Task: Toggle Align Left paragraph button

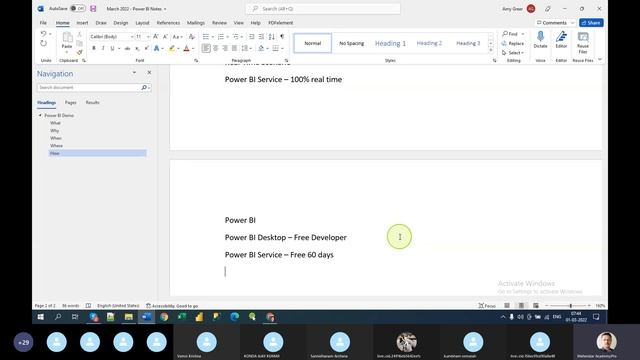Action: pos(206,49)
